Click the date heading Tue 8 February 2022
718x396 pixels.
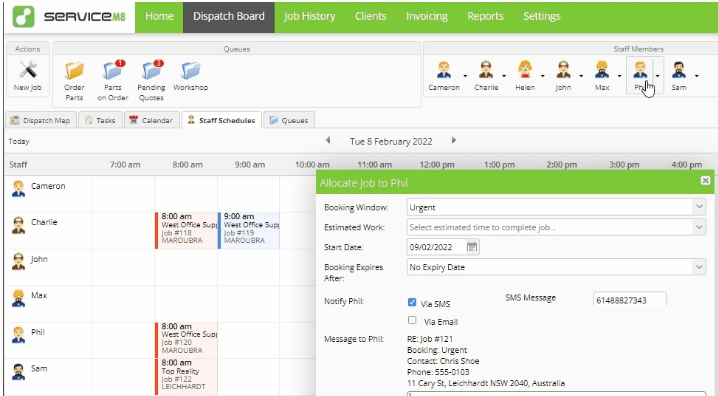point(391,141)
